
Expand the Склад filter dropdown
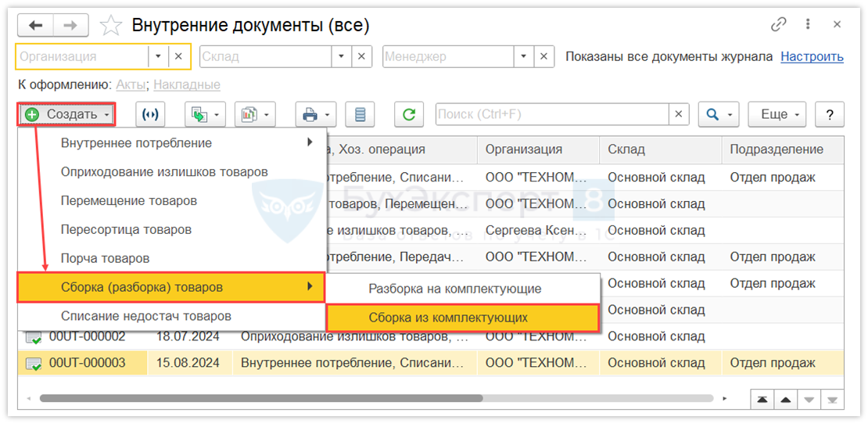coord(342,56)
